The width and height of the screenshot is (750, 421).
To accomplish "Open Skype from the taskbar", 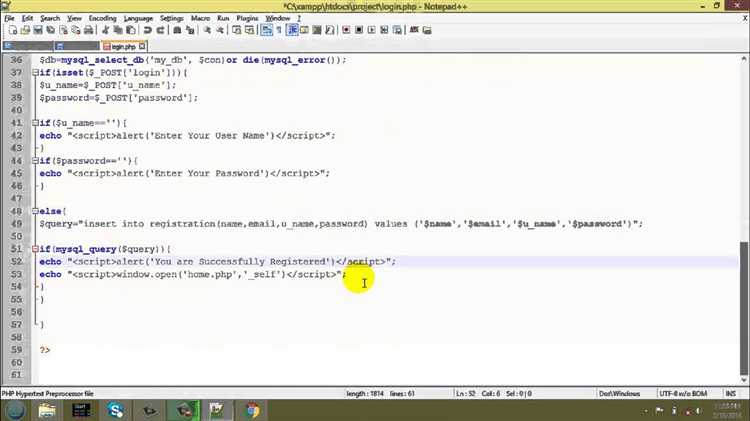I will (115, 410).
